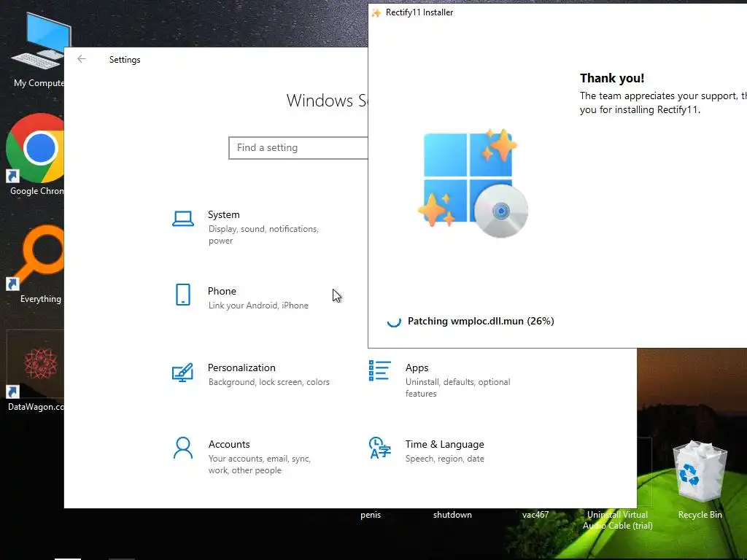Select Uninstall Virtual Audio Cable (trial) label
This screenshot has height=560, width=747.
pyautogui.click(x=617, y=520)
